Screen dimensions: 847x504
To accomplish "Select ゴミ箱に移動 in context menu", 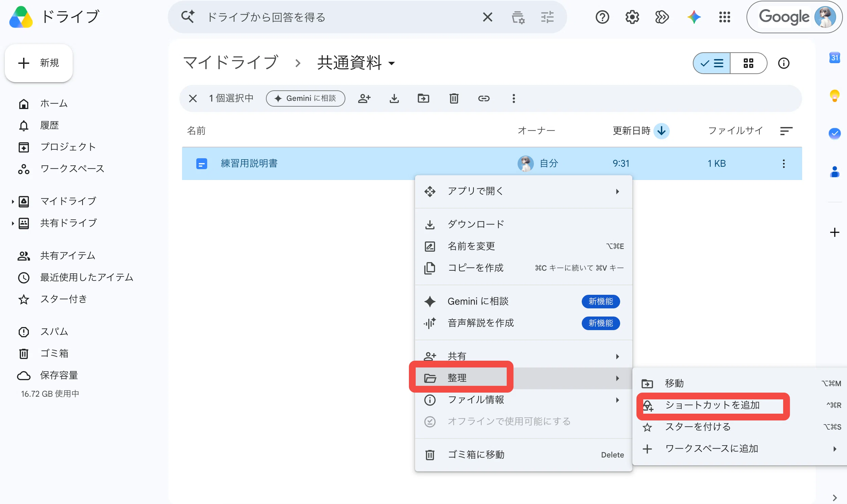I will (x=523, y=455).
